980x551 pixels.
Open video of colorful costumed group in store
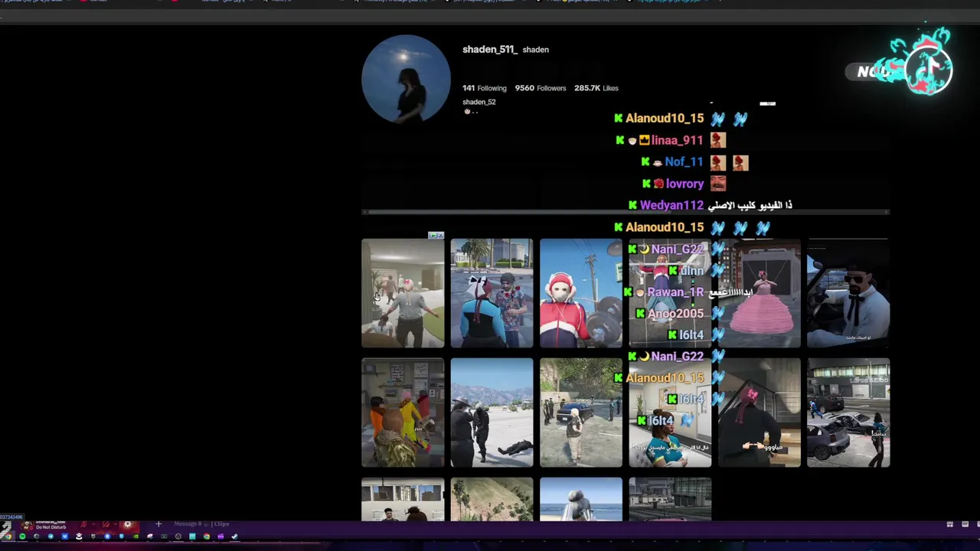403,412
